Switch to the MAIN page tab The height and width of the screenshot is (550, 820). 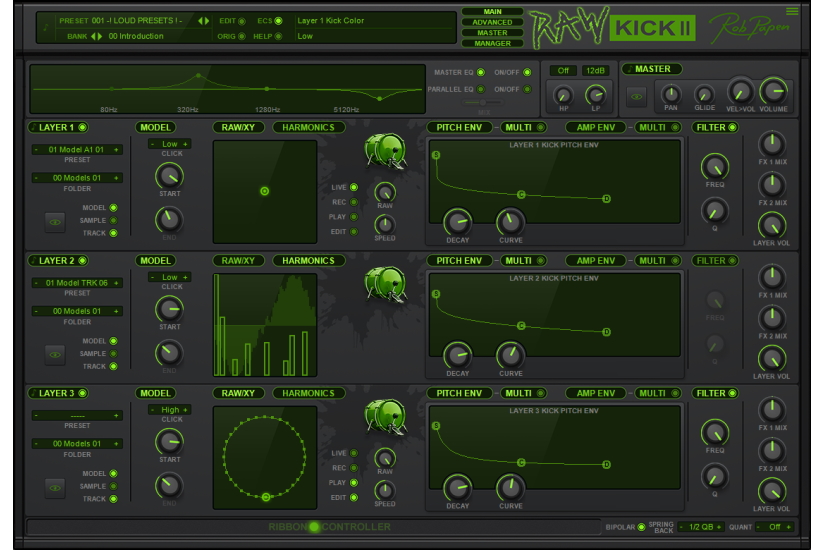(x=492, y=12)
